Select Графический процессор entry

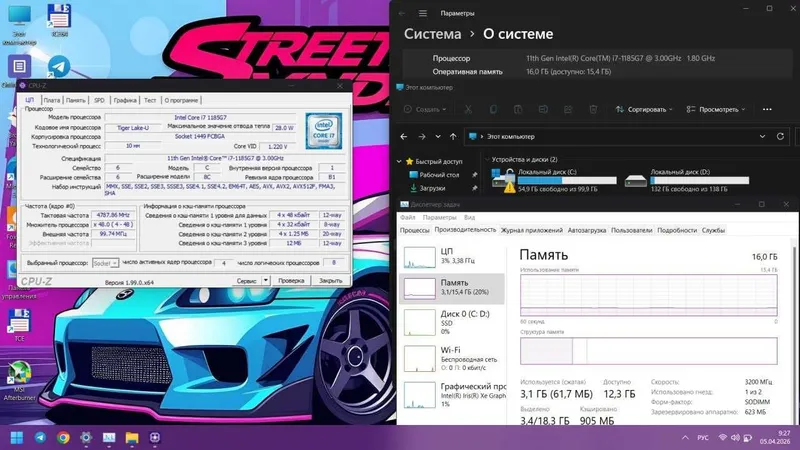[x=451, y=395]
